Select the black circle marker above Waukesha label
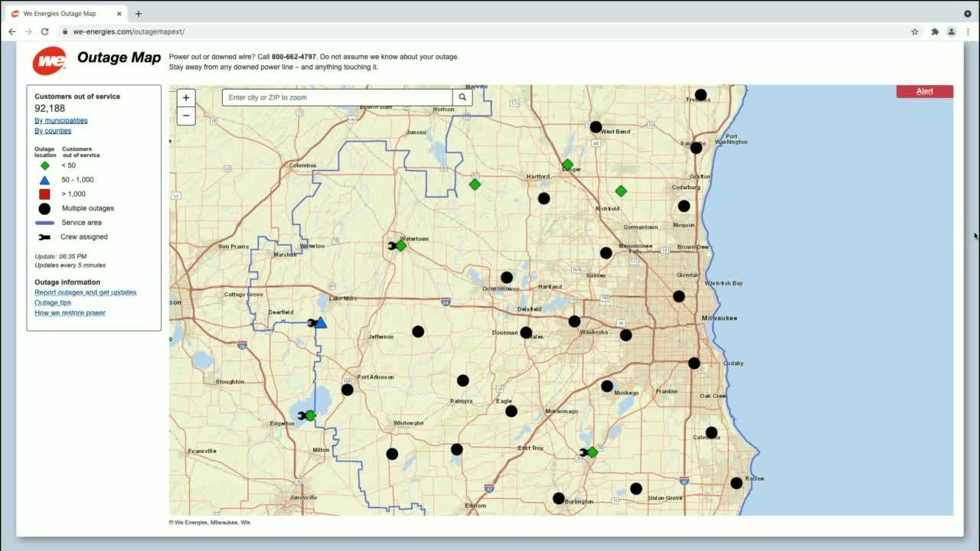This screenshot has width=980, height=551. [x=574, y=321]
